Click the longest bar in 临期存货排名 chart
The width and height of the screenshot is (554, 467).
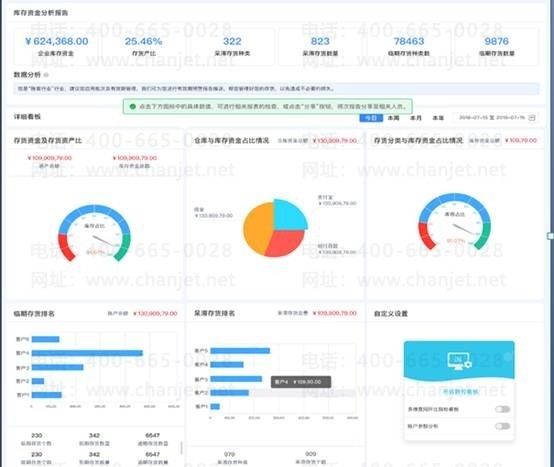tap(87, 353)
